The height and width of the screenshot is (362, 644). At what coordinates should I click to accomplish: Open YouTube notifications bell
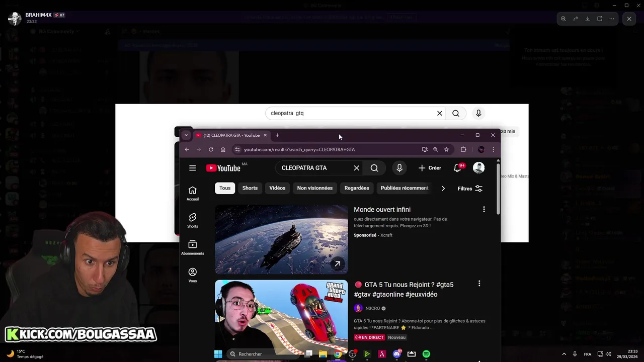[x=457, y=168]
